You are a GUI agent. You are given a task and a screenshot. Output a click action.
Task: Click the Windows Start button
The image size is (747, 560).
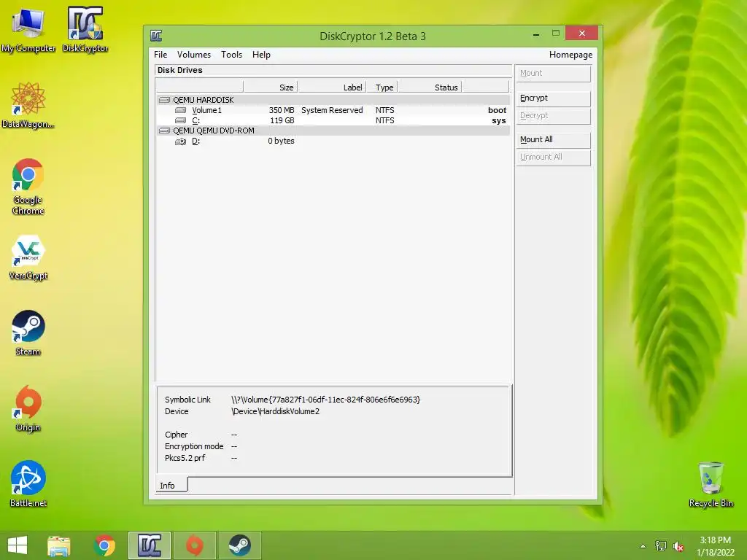click(18, 545)
